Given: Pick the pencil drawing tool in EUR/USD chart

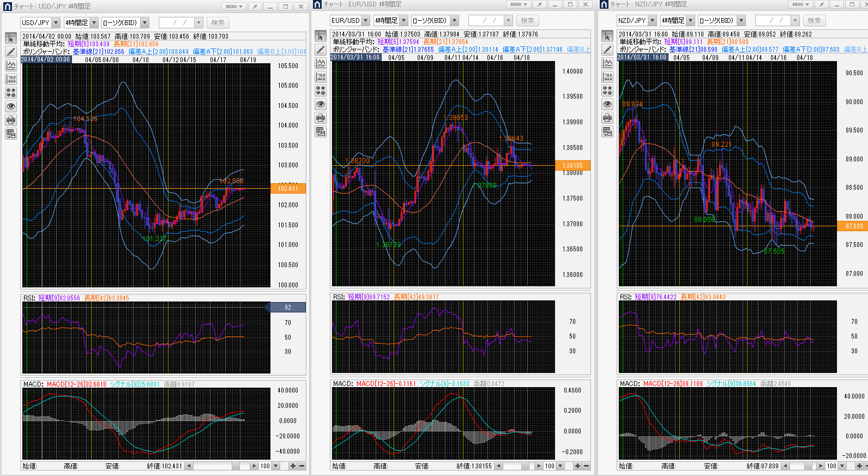Looking at the screenshot, I should click(321, 50).
